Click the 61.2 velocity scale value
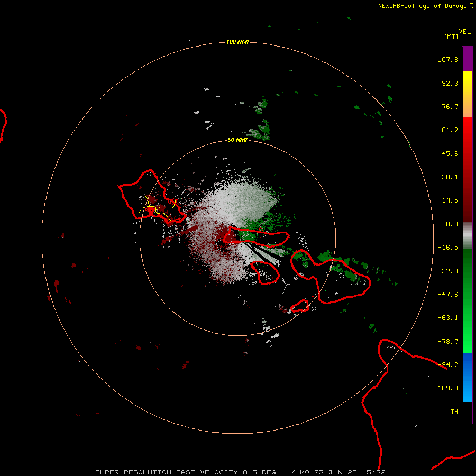The height and width of the screenshot is (476, 476). [450, 130]
